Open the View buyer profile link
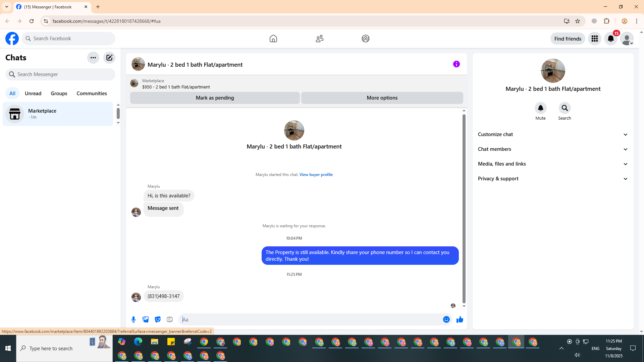 tap(316, 175)
